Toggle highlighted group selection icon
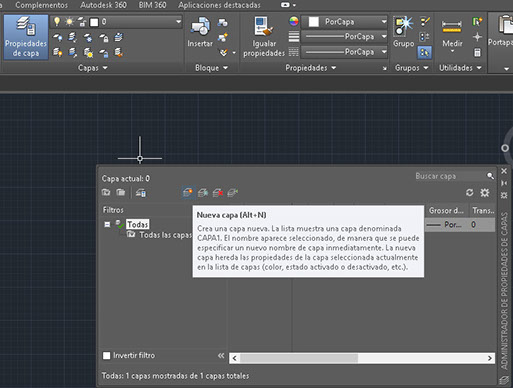513x388 pixels. click(x=425, y=52)
